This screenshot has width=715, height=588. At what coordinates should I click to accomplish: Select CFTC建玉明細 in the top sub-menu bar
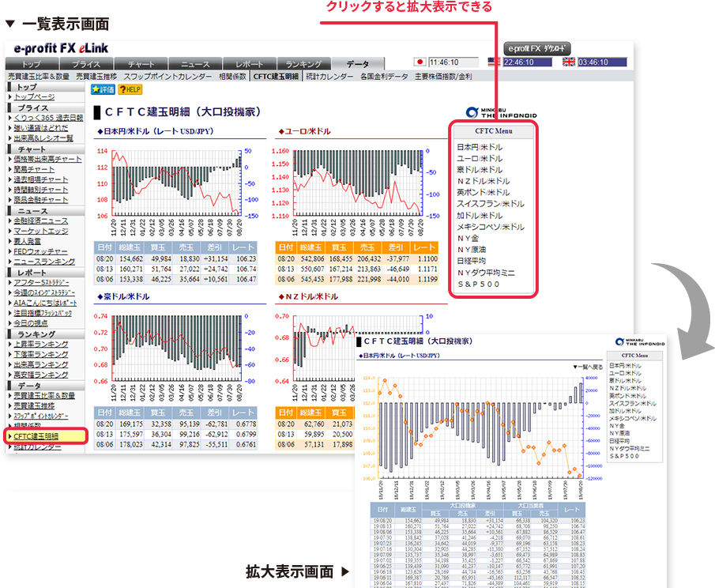[x=276, y=77]
